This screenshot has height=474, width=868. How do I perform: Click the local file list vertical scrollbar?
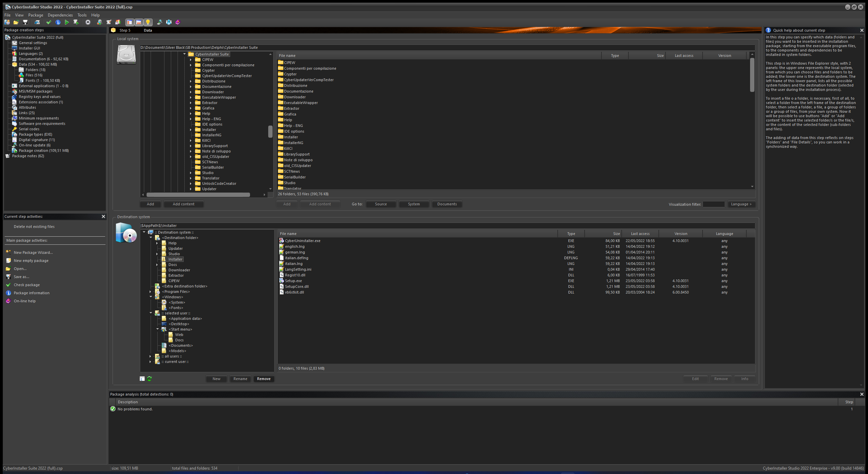pyautogui.click(x=752, y=75)
